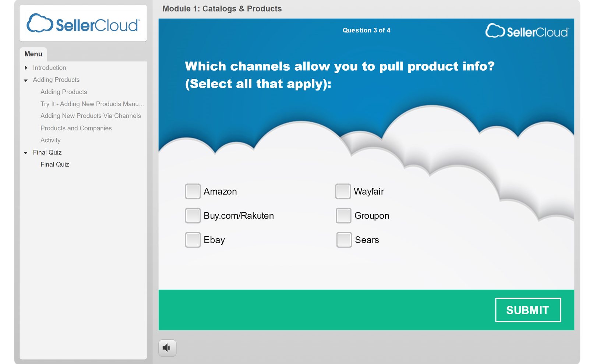Check the Buy.com/Rakuten checkbox
This screenshot has height=364, width=589.
pyautogui.click(x=193, y=216)
